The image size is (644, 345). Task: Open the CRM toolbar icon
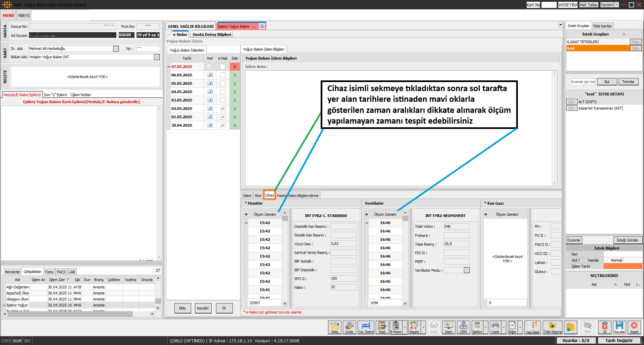click(463, 327)
